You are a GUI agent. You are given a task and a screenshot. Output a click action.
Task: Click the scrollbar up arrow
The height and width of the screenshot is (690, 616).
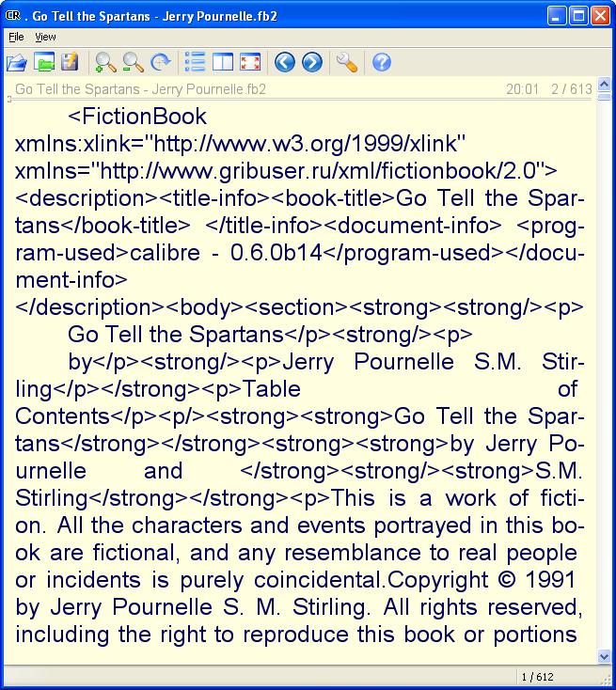(x=604, y=83)
